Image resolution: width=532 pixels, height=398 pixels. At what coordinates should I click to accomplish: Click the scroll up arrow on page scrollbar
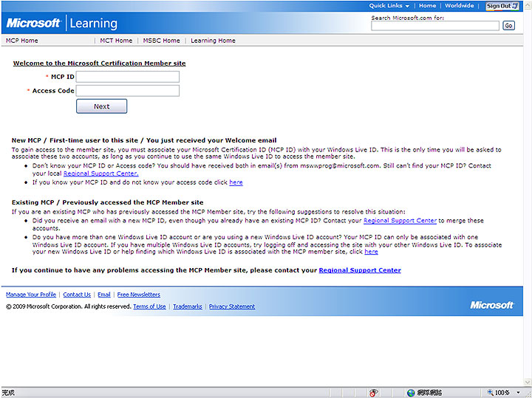(x=528, y=4)
